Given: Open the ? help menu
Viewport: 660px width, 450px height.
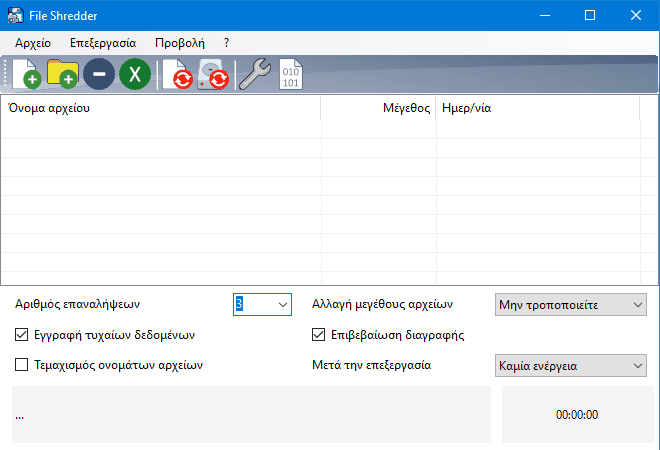Looking at the screenshot, I should pyautogui.click(x=226, y=43).
